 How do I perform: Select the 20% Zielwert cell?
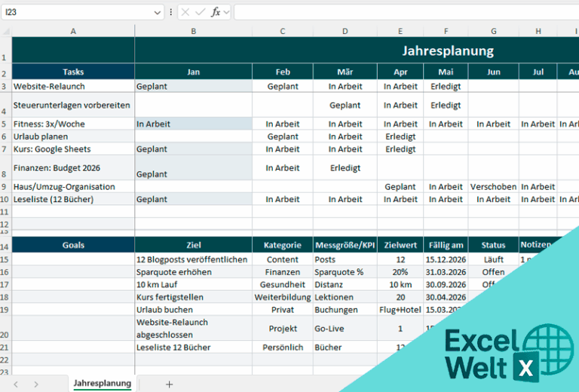click(400, 271)
